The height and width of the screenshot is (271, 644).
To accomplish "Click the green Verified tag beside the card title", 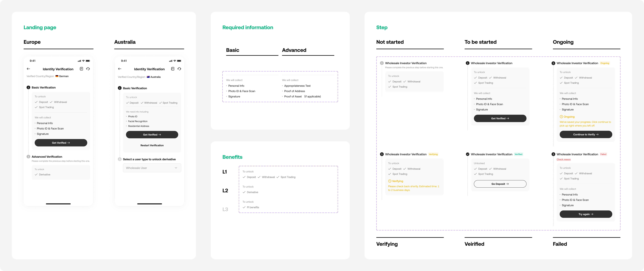I will tap(518, 154).
